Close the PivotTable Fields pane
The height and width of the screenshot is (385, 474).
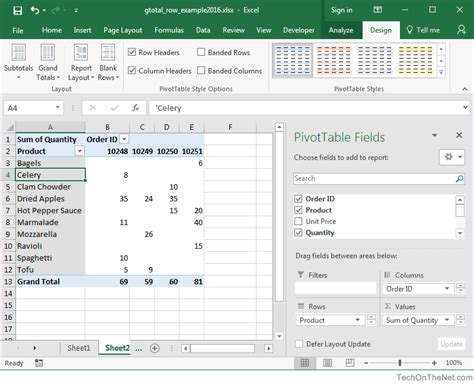(459, 135)
